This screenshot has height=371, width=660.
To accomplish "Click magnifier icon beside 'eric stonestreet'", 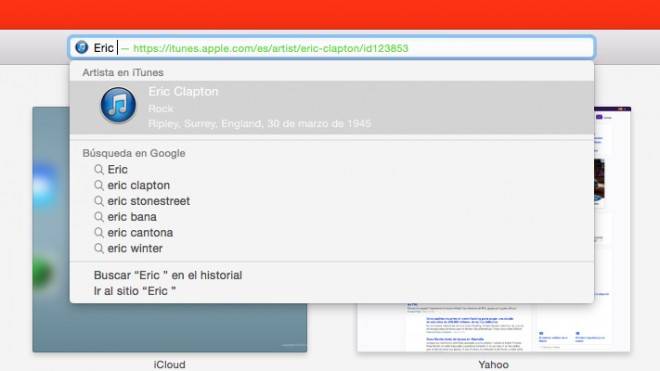I will click(99, 201).
